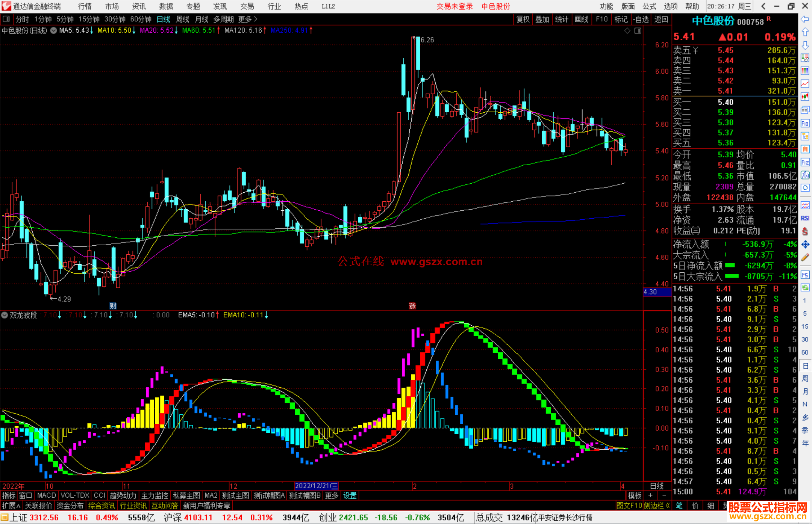Expand 双龙波段 indicator dropdown arrow
This screenshot has height=524, width=812.
(5, 315)
